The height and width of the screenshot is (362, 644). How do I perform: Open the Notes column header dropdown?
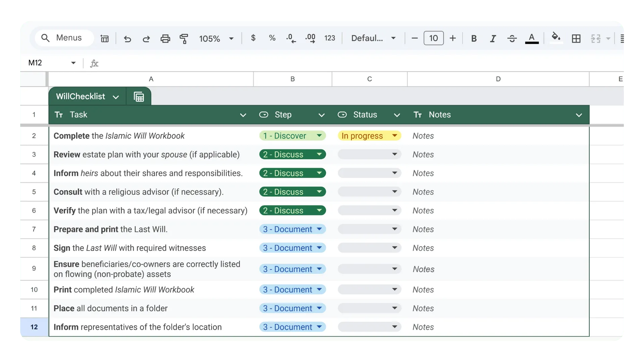(579, 115)
